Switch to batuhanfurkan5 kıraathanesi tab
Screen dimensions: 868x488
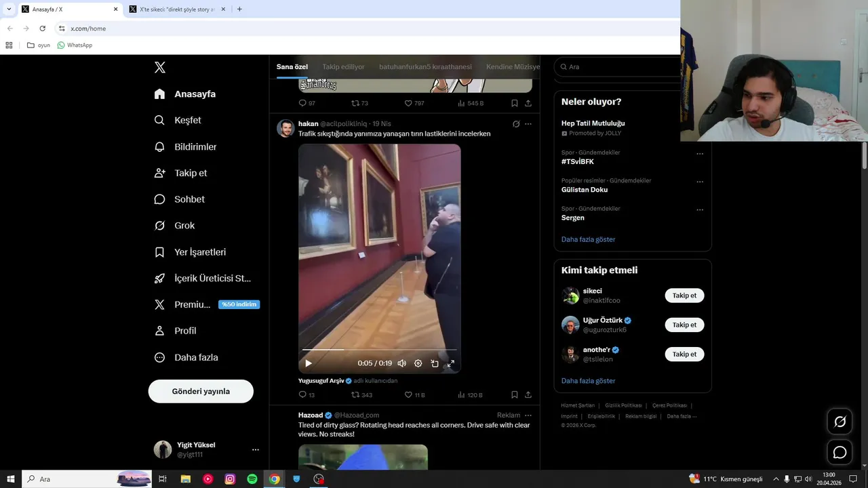(425, 67)
